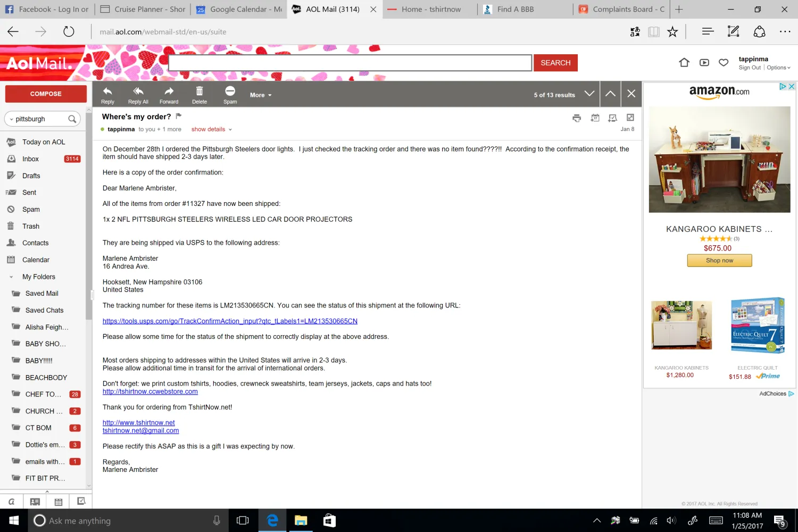Open Kangaroo Kabinets $1,280 ad thumbnail
Image resolution: width=798 pixels, height=532 pixels.
point(681,325)
